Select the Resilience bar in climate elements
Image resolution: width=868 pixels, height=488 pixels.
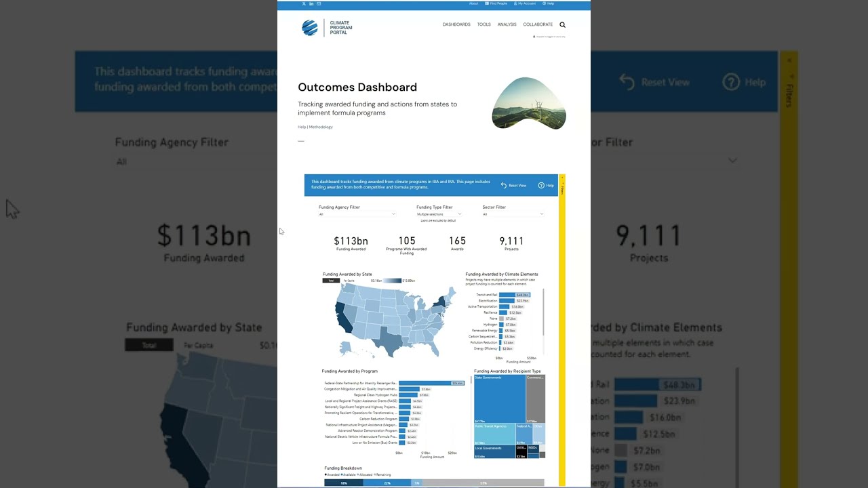tap(503, 312)
